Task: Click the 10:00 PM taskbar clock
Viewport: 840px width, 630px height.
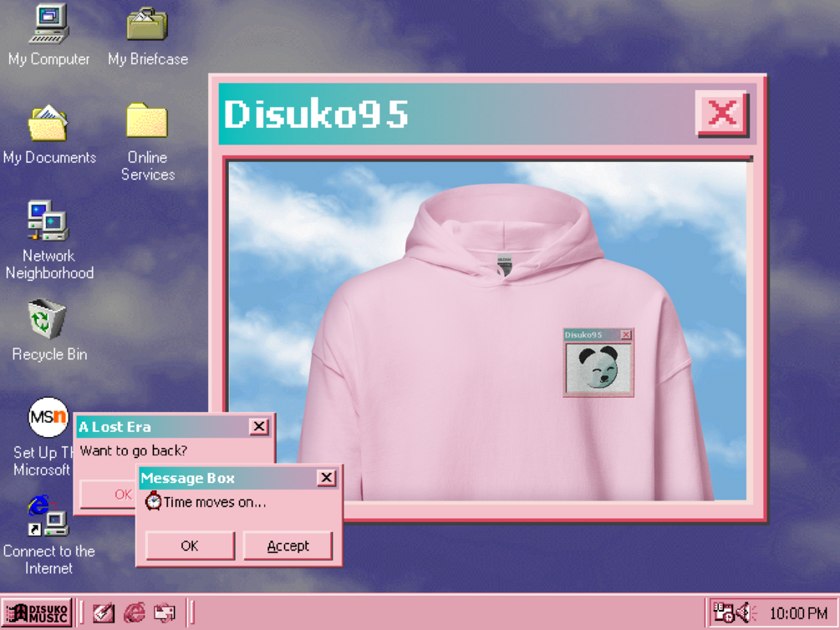Action: point(798,612)
